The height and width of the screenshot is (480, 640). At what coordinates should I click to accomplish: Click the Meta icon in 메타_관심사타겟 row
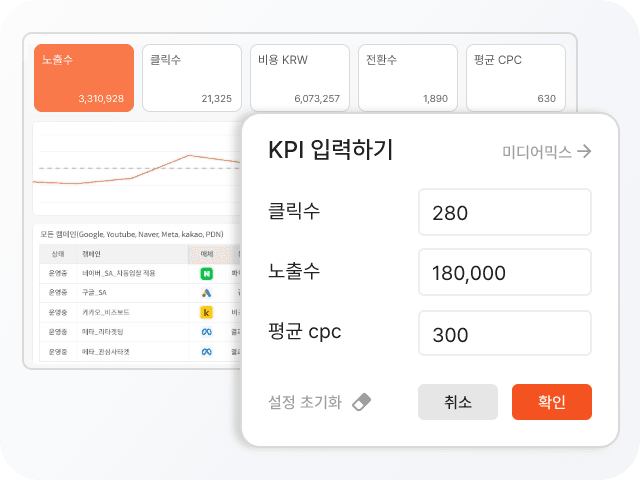(207, 351)
